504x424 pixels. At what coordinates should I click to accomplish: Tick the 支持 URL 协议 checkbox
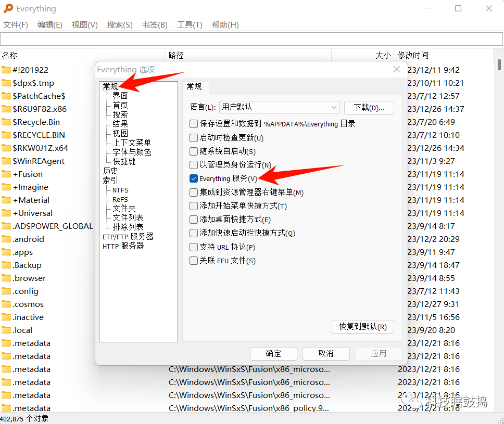point(194,247)
